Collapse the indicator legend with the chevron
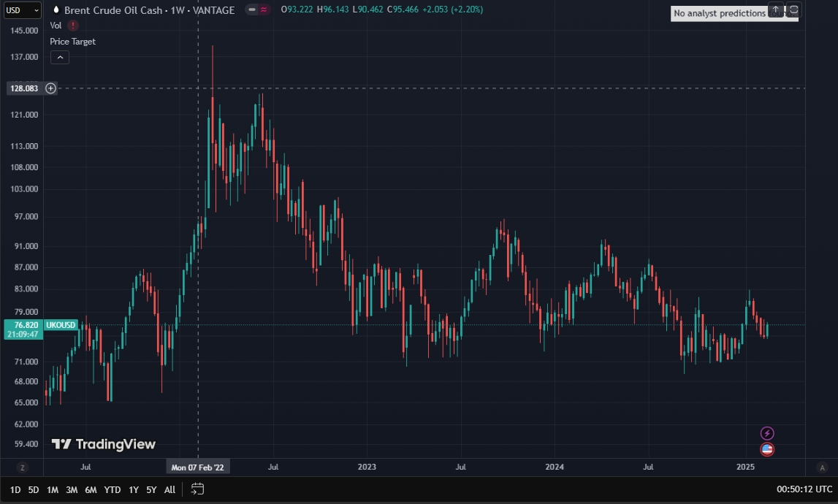838x504 pixels. pos(60,57)
